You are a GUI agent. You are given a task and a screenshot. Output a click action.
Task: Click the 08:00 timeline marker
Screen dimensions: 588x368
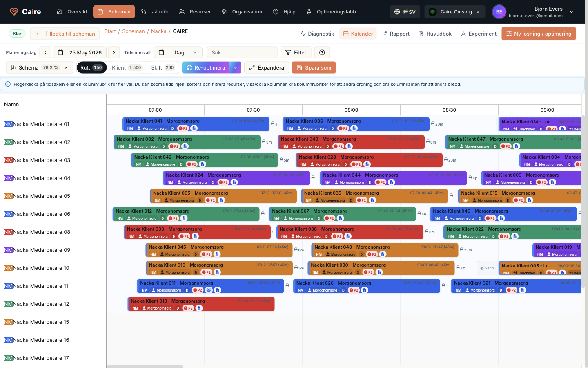tap(351, 110)
